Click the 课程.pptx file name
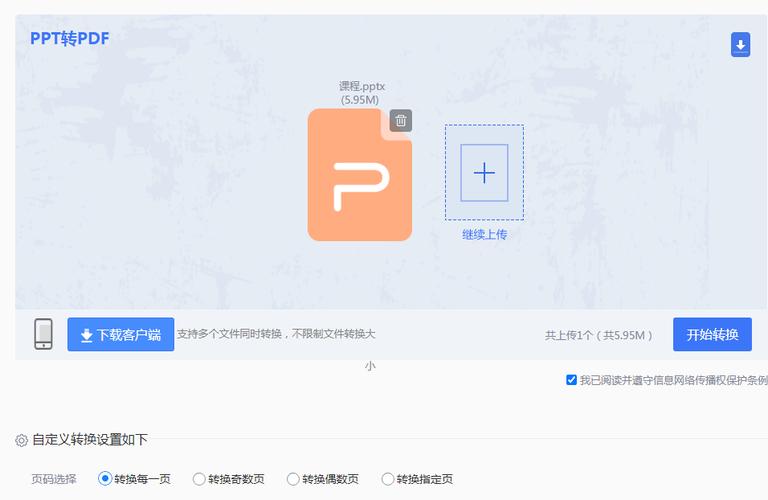The height and width of the screenshot is (500, 768). pyautogui.click(x=362, y=86)
